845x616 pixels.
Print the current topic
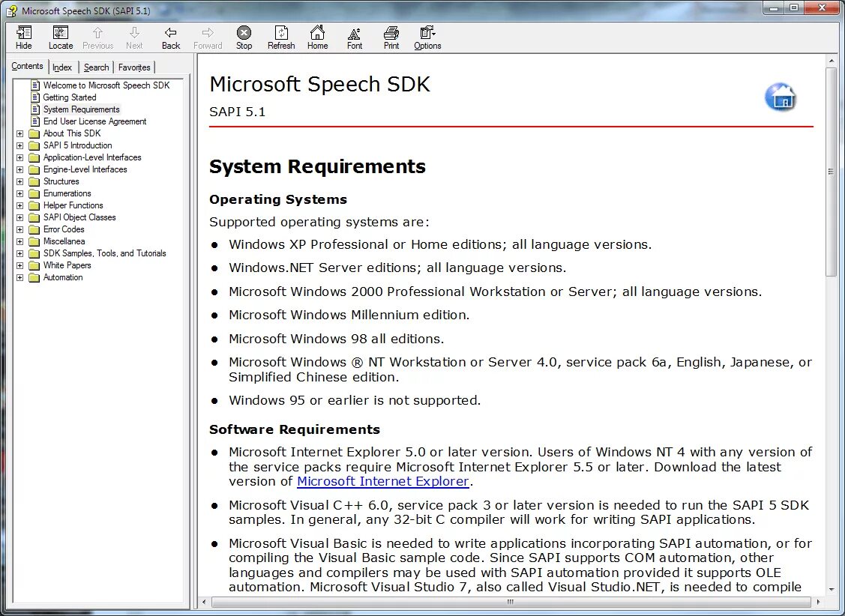click(x=391, y=37)
